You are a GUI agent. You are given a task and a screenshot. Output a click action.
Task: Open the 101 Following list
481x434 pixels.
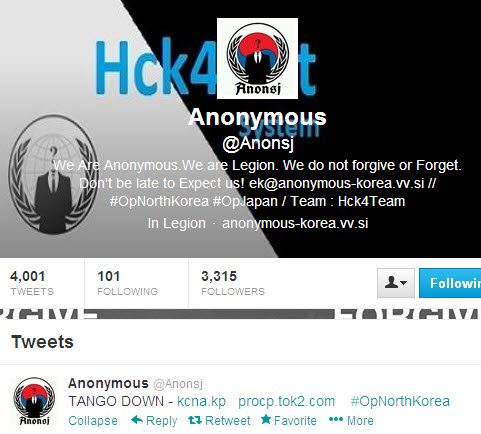click(127, 283)
